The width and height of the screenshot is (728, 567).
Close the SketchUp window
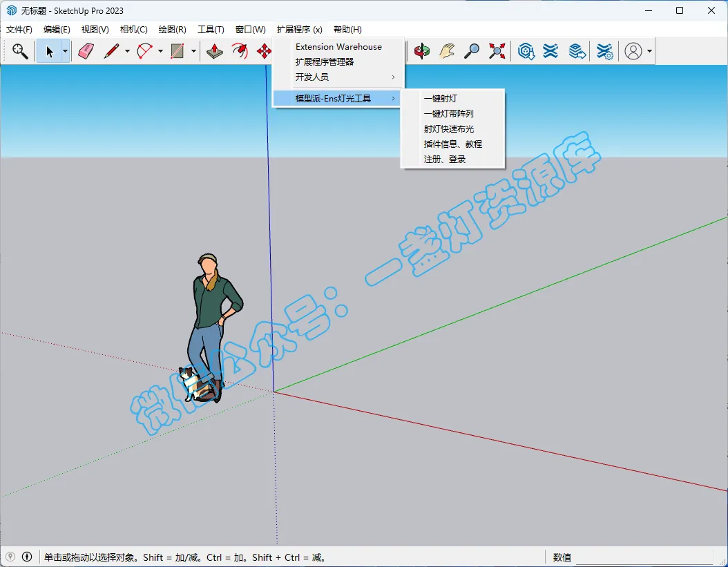(711, 10)
